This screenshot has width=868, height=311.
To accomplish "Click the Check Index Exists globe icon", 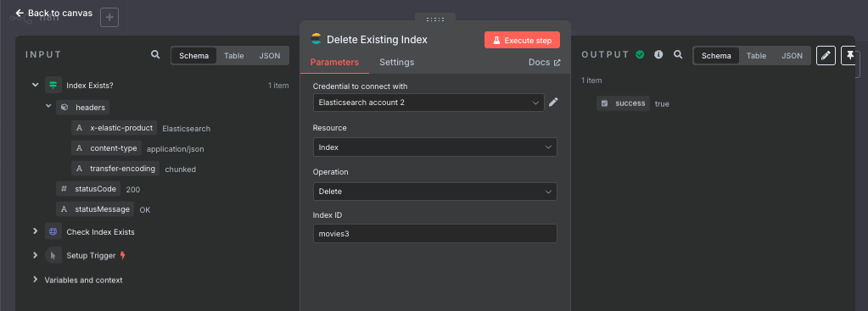I will [x=53, y=231].
